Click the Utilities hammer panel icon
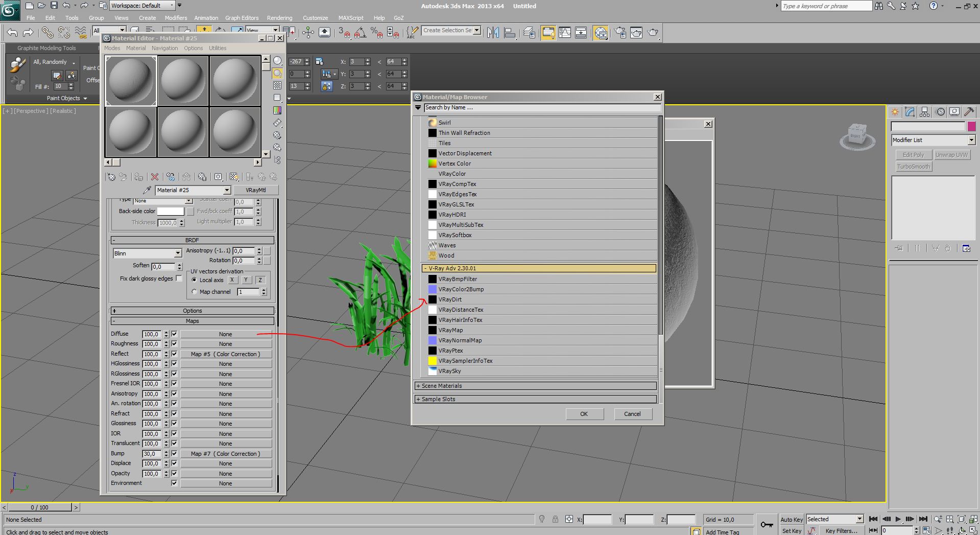 969,112
